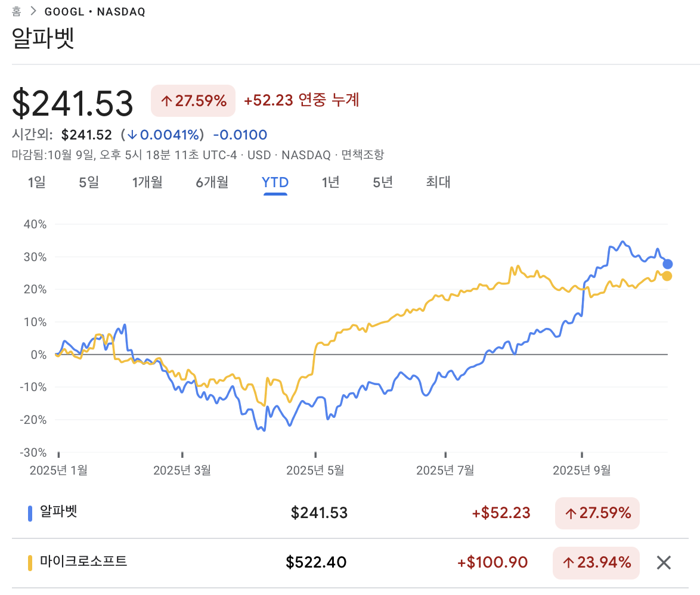Click the Microsoft 23.94% change badge
This screenshot has width=700, height=595.
pyautogui.click(x=596, y=562)
